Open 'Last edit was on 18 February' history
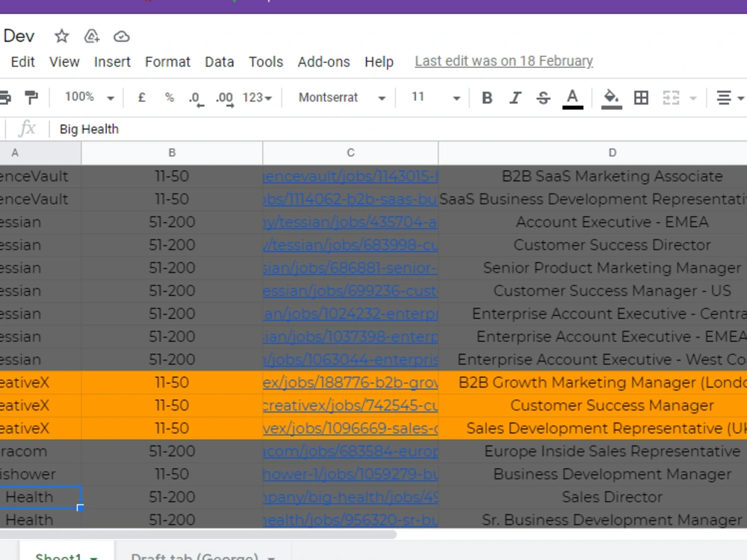Screen dimensions: 747x560 pos(503,61)
